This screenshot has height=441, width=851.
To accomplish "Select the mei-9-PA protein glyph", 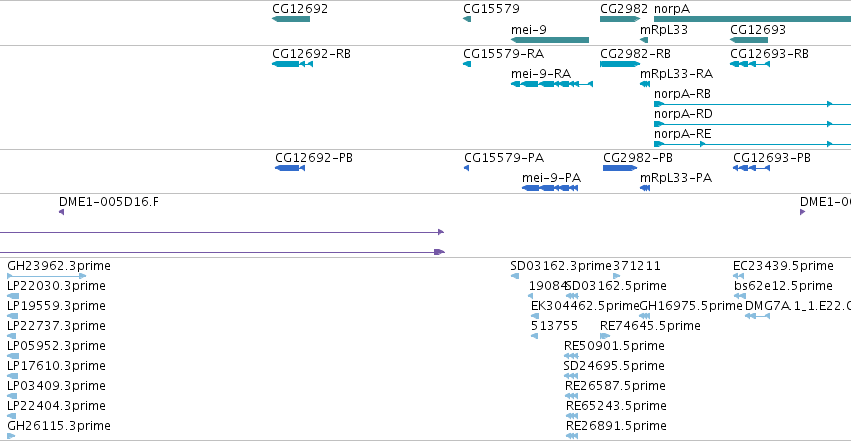I will point(550,188).
